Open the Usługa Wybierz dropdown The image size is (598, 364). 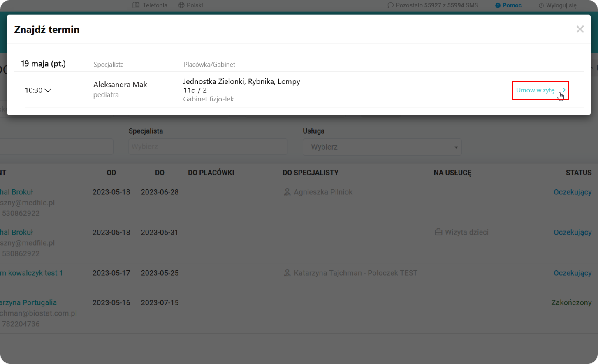(x=382, y=147)
